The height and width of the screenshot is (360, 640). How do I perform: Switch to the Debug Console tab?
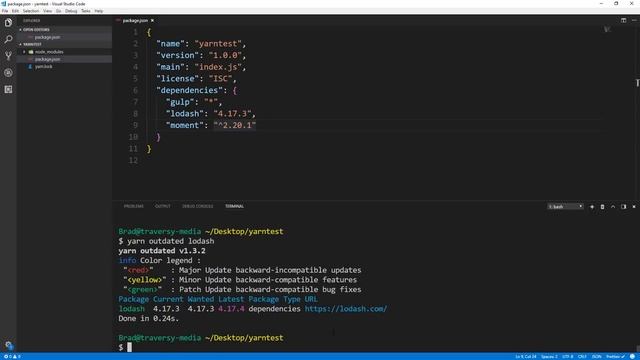point(198,207)
